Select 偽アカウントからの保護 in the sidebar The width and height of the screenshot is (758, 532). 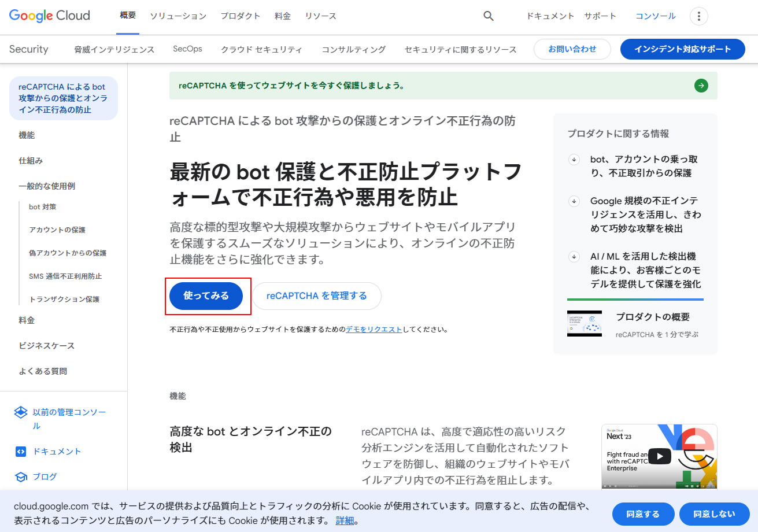68,253
